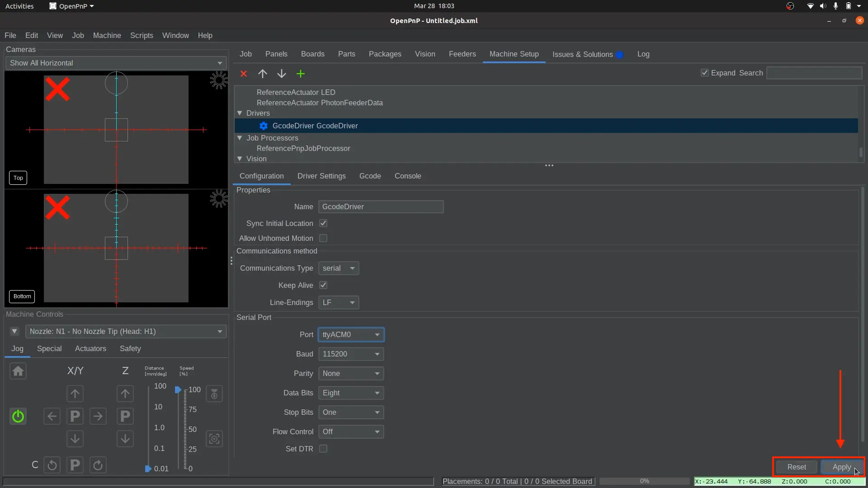Click the Apply button
Image resolution: width=868 pixels, height=488 pixels.
(841, 467)
